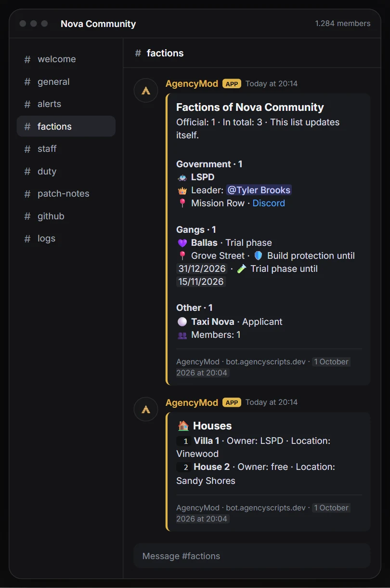Go to the alerts channel
Screen dimensions: 390x588
click(66, 104)
